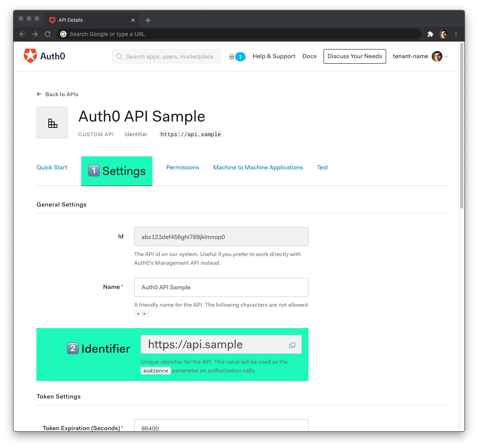Copy the Identifier value to clipboard

click(x=292, y=345)
